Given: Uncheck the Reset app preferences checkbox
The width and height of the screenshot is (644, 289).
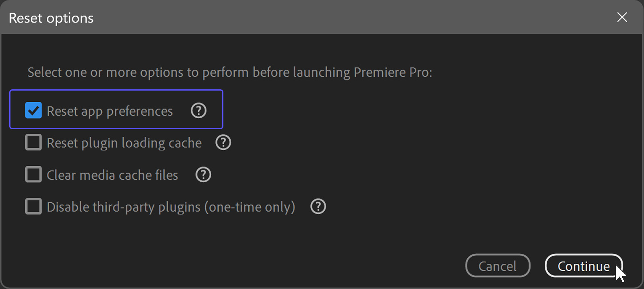Looking at the screenshot, I should pyautogui.click(x=34, y=110).
